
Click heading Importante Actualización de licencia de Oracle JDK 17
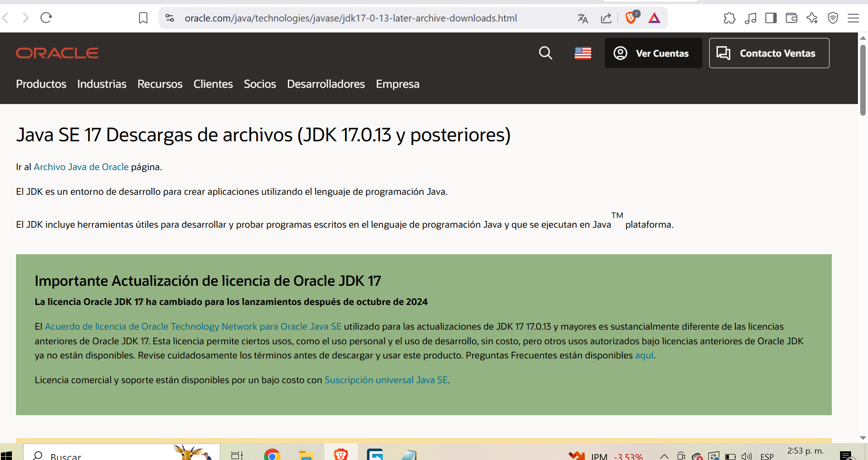pos(208,281)
